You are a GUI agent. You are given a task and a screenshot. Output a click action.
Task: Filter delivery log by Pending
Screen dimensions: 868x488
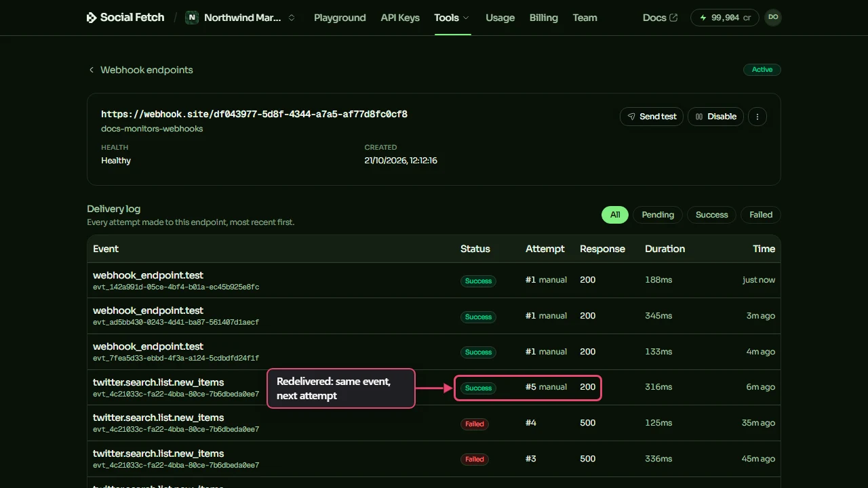pos(658,215)
